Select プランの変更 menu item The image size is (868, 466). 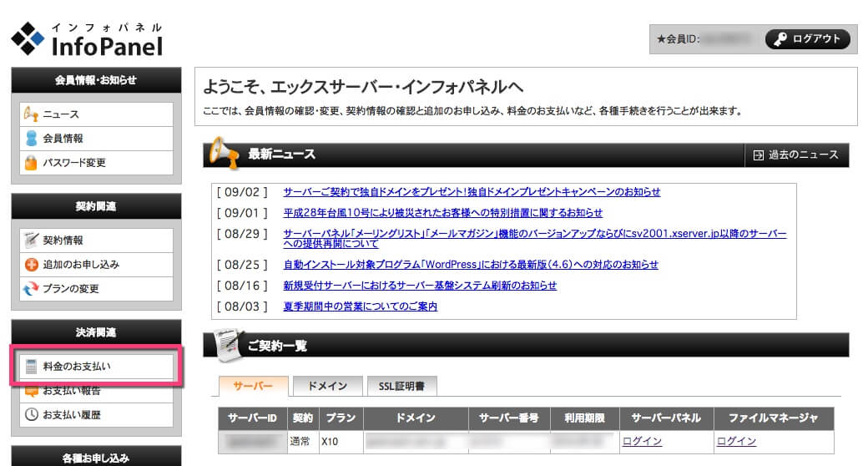(x=96, y=289)
